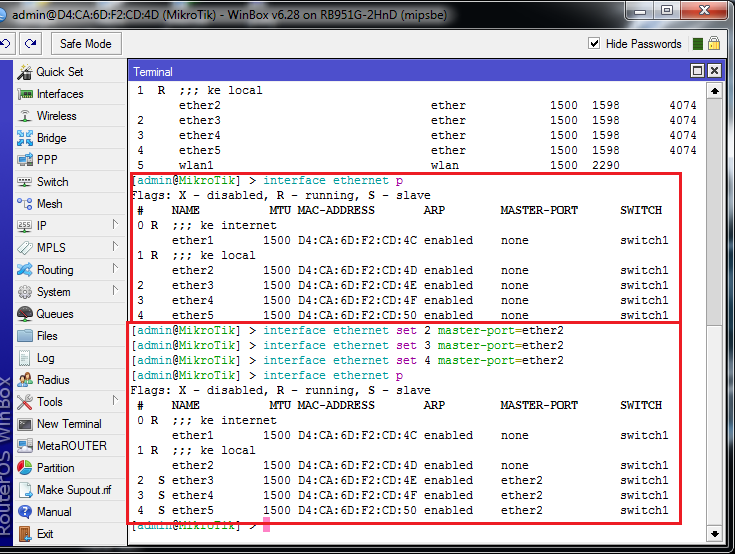The width and height of the screenshot is (735, 554).
Task: Open the Files menu item
Action: [70, 336]
